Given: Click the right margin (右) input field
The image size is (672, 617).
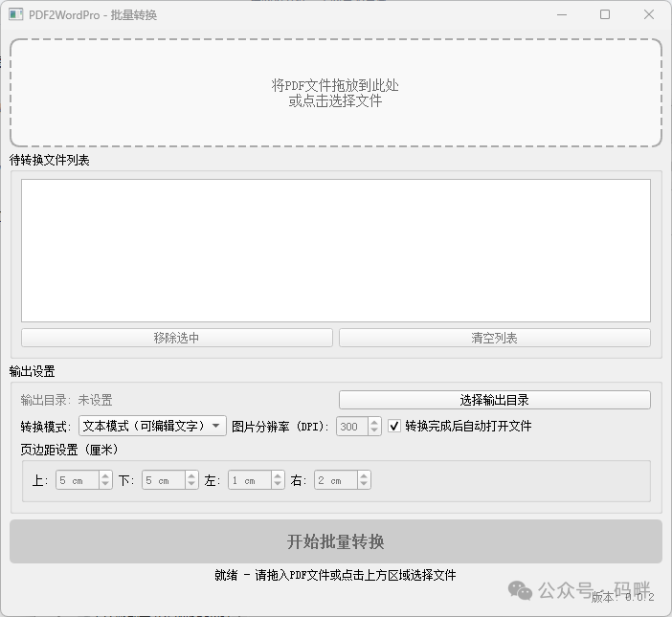Looking at the screenshot, I should pos(334,481).
